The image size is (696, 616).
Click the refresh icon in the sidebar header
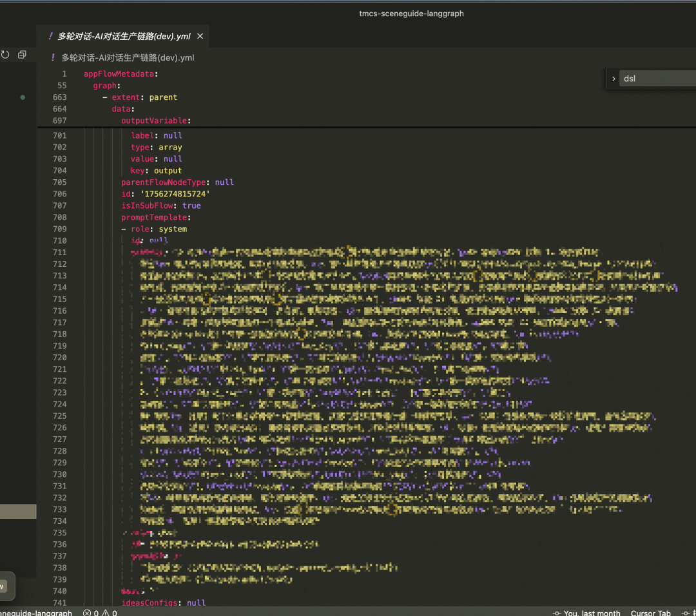[5, 55]
